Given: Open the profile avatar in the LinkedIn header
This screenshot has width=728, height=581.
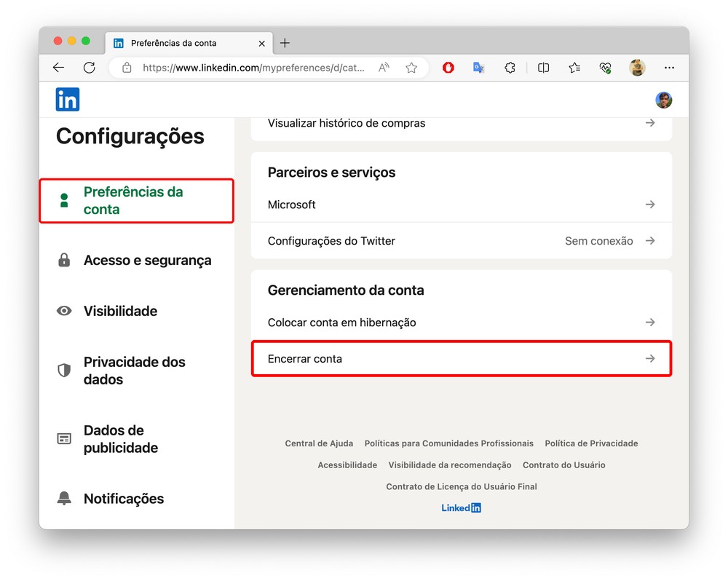Looking at the screenshot, I should [x=663, y=100].
